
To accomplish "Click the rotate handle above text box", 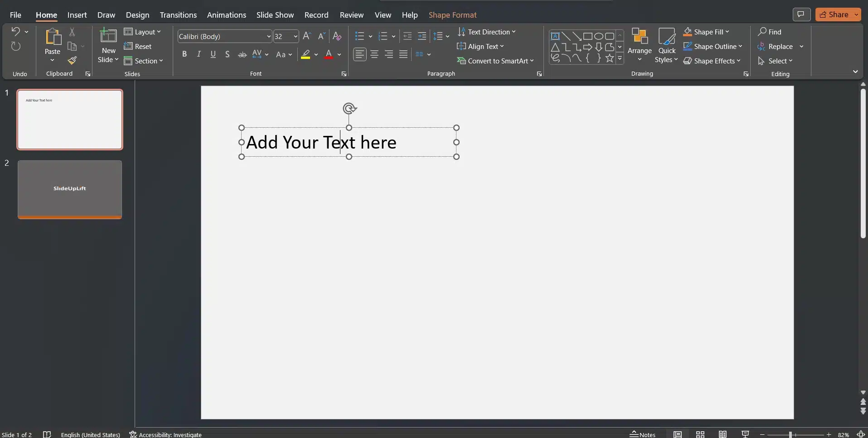I will (349, 109).
